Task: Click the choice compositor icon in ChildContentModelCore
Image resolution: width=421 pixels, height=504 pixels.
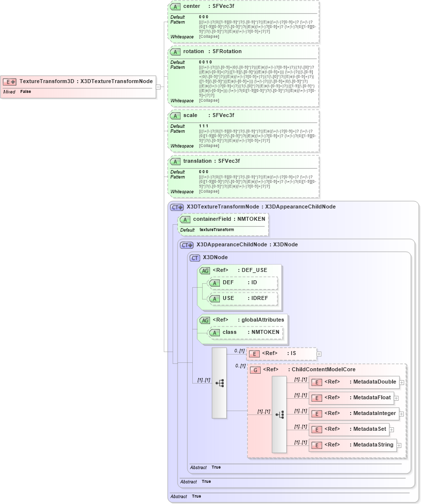Action: click(279, 415)
